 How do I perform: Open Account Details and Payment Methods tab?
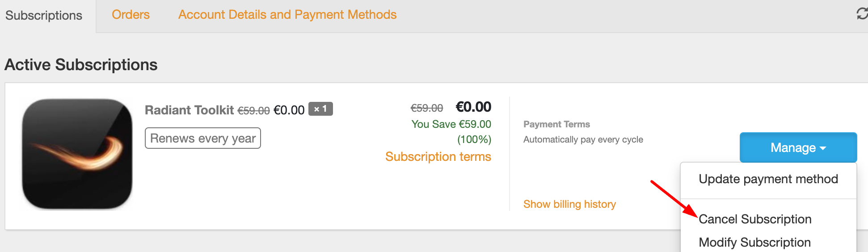[287, 14]
